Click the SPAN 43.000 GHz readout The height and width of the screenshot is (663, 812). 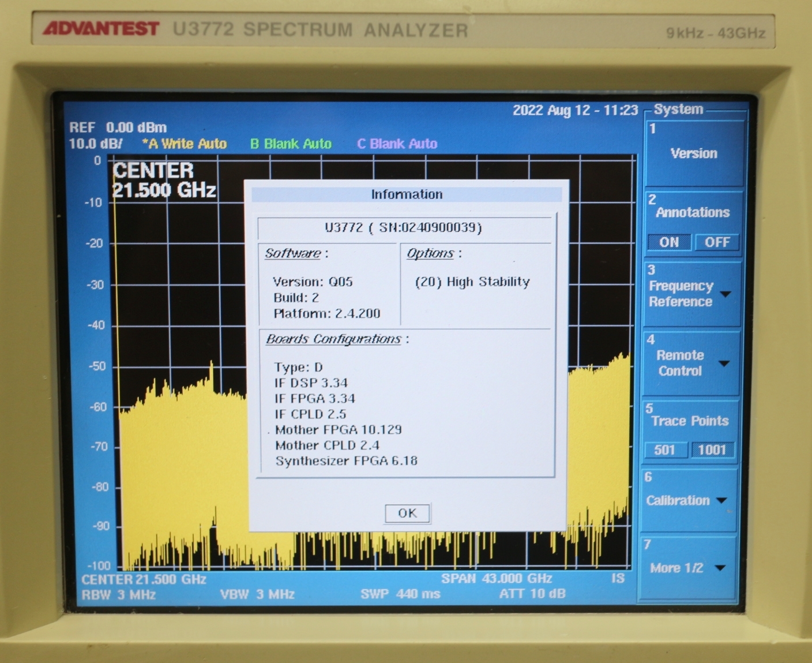coord(497,578)
